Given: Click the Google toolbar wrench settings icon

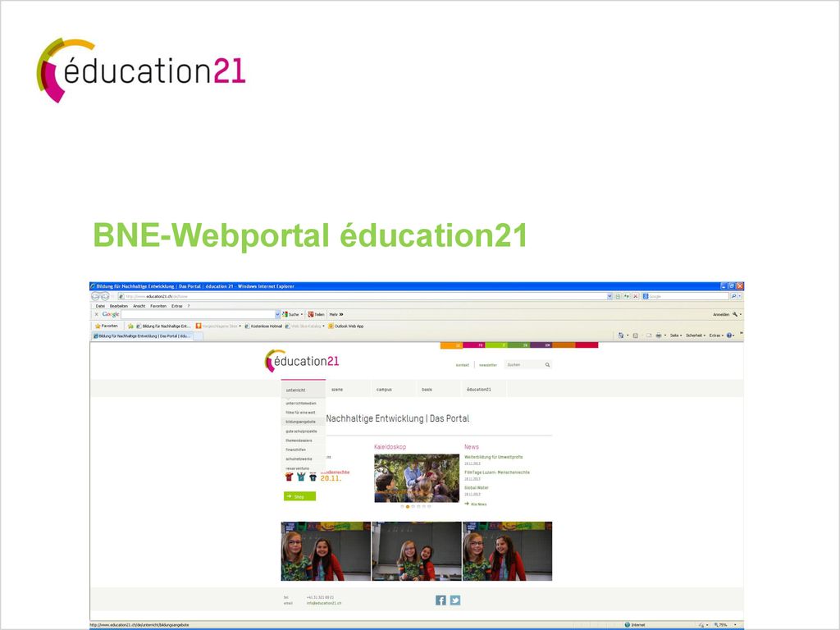Looking at the screenshot, I should click(x=735, y=314).
